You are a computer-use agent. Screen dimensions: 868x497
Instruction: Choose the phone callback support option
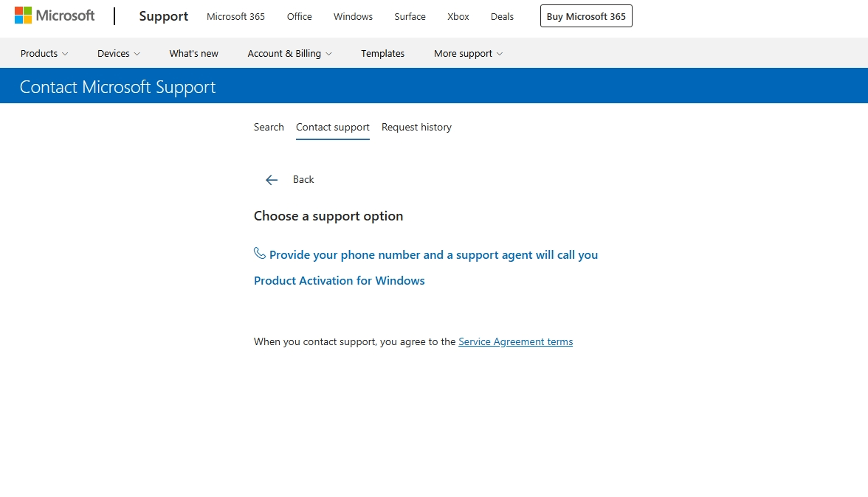coord(433,255)
